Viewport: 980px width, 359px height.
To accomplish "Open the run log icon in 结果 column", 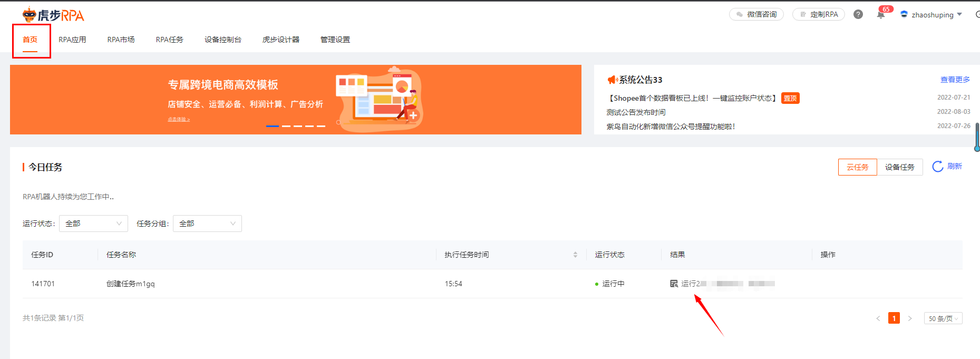I will tap(674, 284).
